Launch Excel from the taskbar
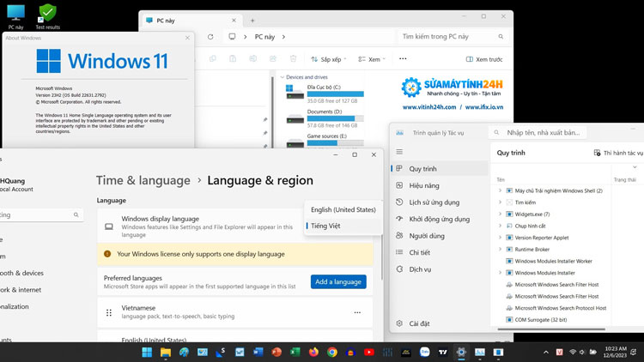Viewport: 644px width, 362px height. 295,353
